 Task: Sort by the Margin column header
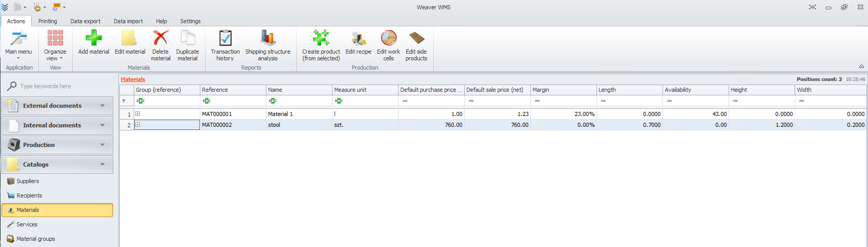click(563, 90)
